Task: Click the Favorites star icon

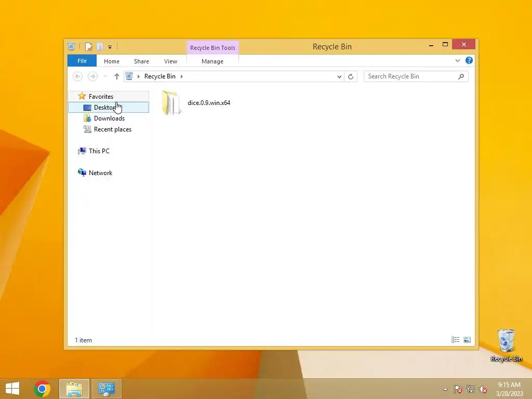Action: pos(82,96)
